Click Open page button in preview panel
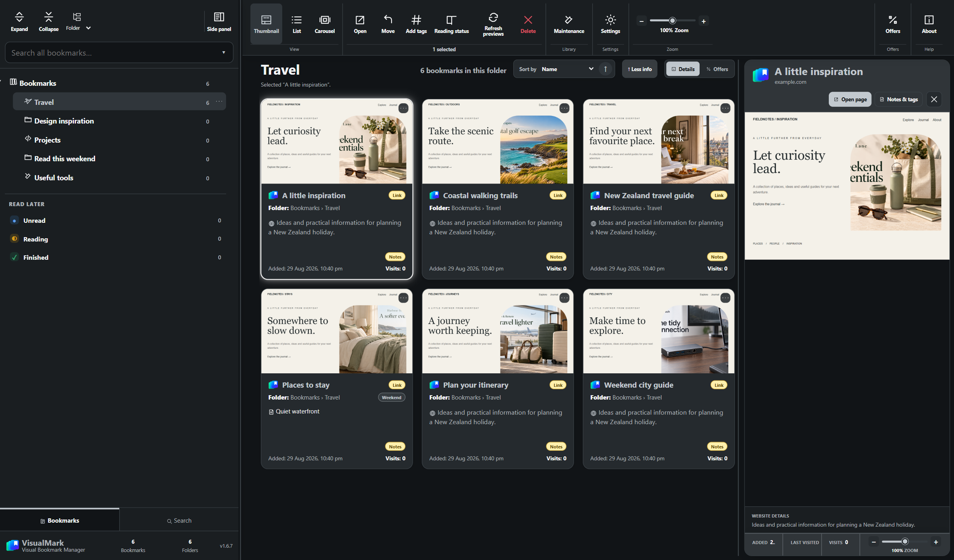 click(x=850, y=99)
